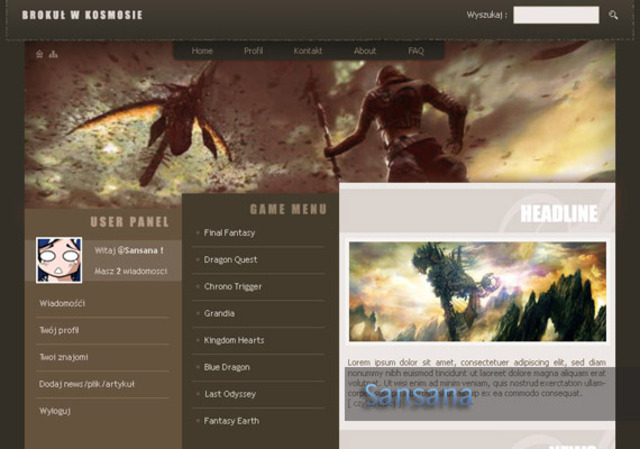Open the FAQ navigation item
The image size is (640, 449).
pos(416,51)
